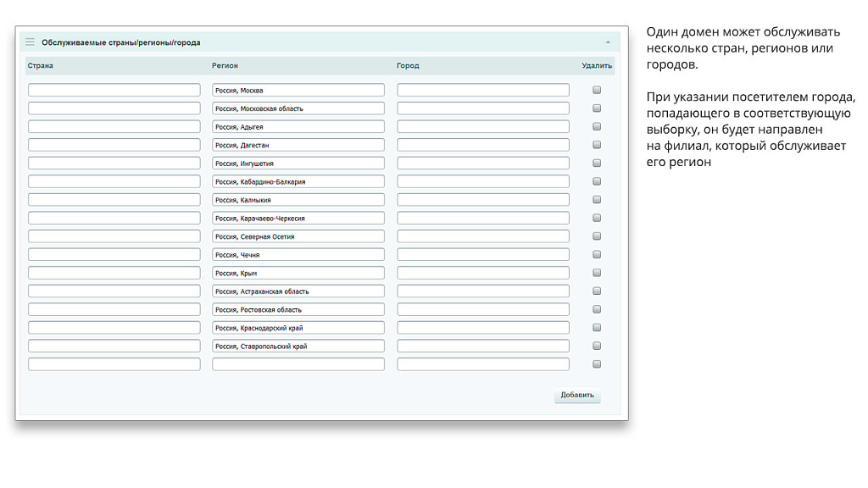Toggle delete checkbox for Россия, Чечня row
Viewport: 868px width, 488px height.
tap(597, 254)
